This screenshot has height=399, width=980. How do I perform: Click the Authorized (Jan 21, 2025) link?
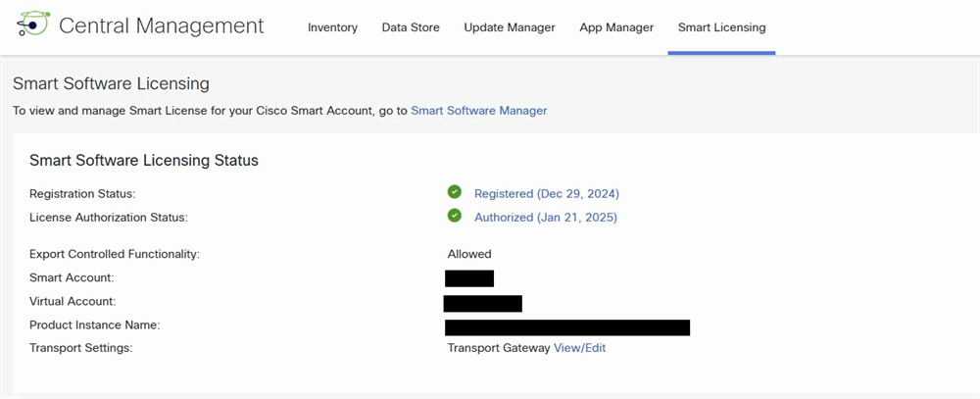click(x=546, y=218)
